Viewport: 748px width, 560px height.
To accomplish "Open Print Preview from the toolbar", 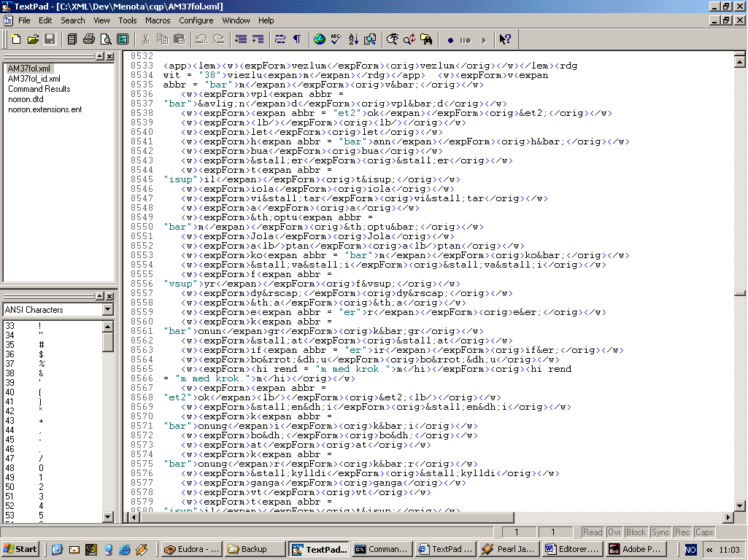I will (106, 39).
